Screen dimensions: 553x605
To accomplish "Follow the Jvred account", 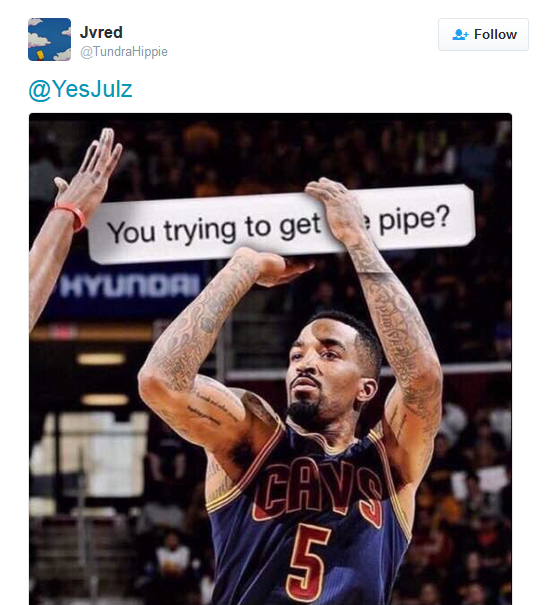I will click(x=483, y=34).
